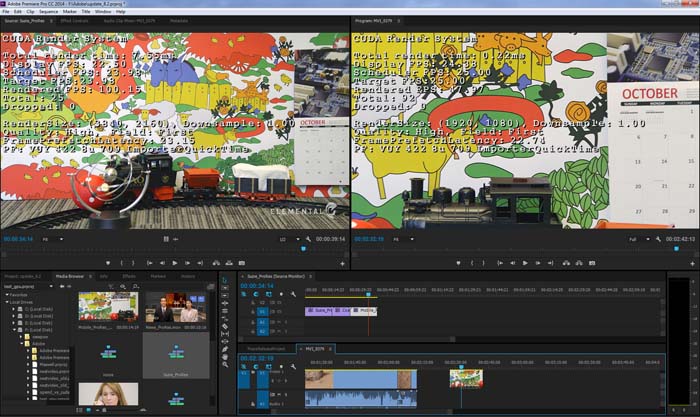Image resolution: width=700 pixels, height=417 pixels.
Task: Open Program monitor settings wrench
Action: coord(658,239)
